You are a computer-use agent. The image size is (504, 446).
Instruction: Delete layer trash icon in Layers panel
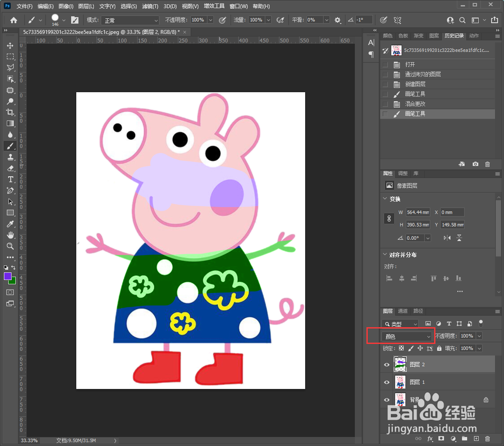(487, 439)
